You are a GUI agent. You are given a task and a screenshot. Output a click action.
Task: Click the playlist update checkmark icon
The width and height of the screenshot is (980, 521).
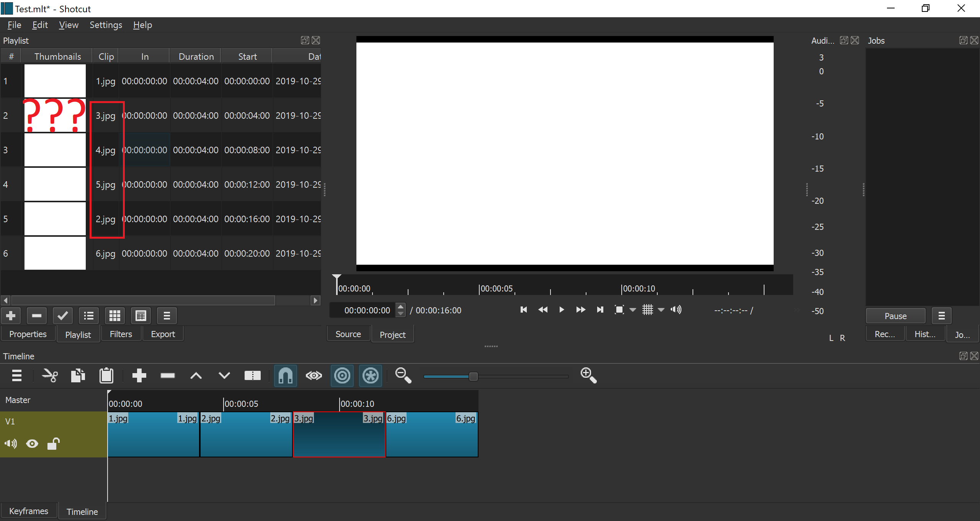click(x=63, y=316)
